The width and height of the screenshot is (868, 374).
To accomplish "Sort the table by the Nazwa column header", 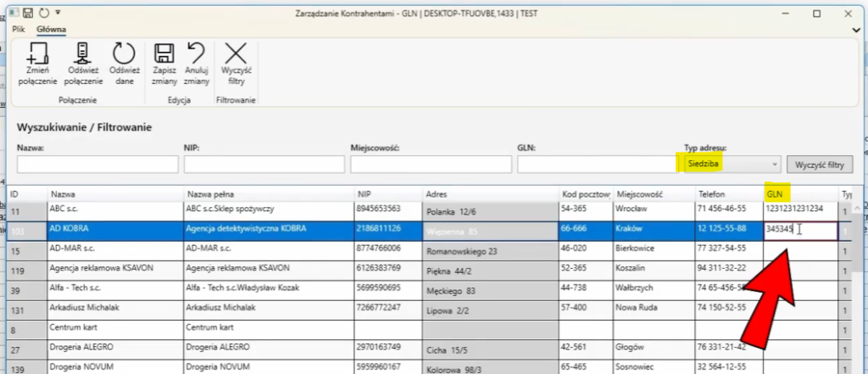I will (x=114, y=193).
